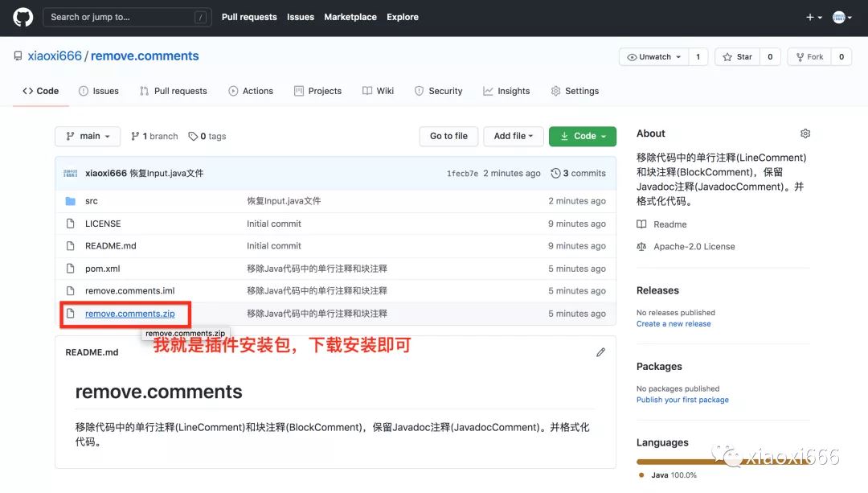
Task: Click the xiaoxi666 commit author avatar
Action: point(71,173)
